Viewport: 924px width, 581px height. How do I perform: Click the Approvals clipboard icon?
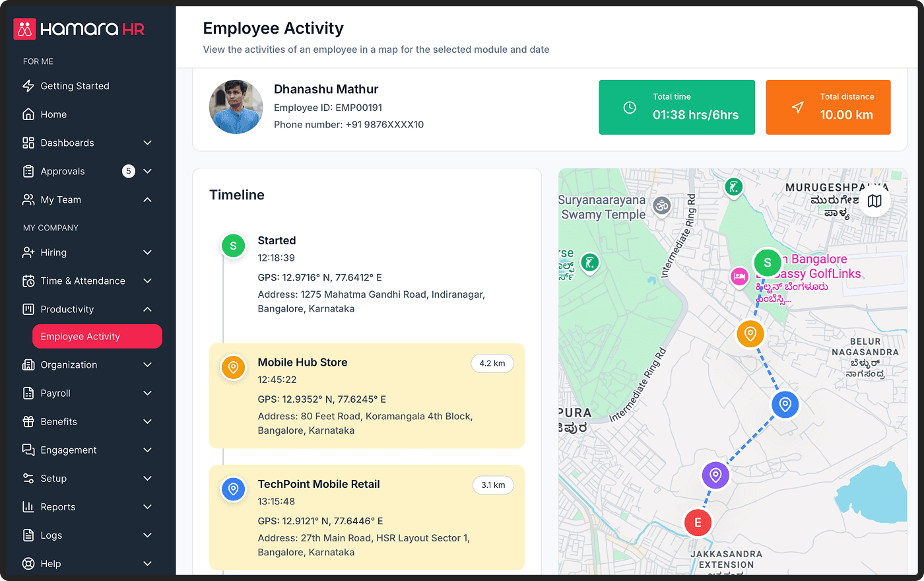(28, 171)
